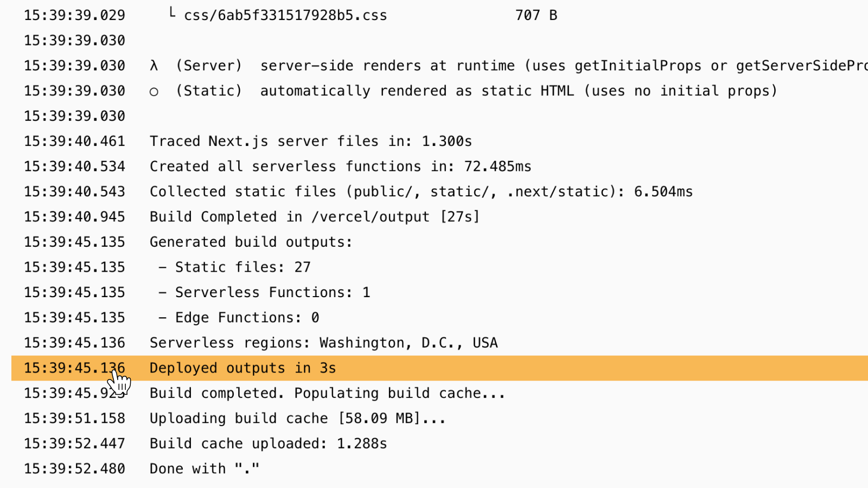Screen dimensions: 868x488
Task: Click the highlighted Deployed outputs in 3s line
Action: click(242, 368)
